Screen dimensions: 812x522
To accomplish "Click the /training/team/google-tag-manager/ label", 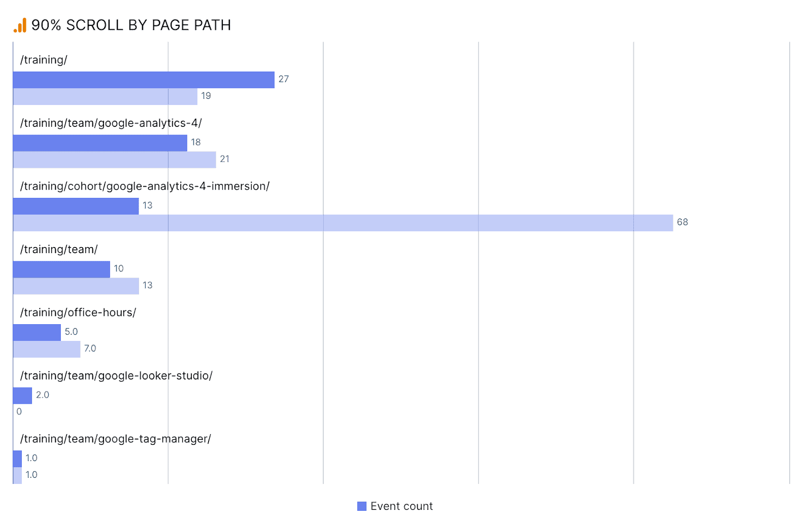I will pos(115,439).
